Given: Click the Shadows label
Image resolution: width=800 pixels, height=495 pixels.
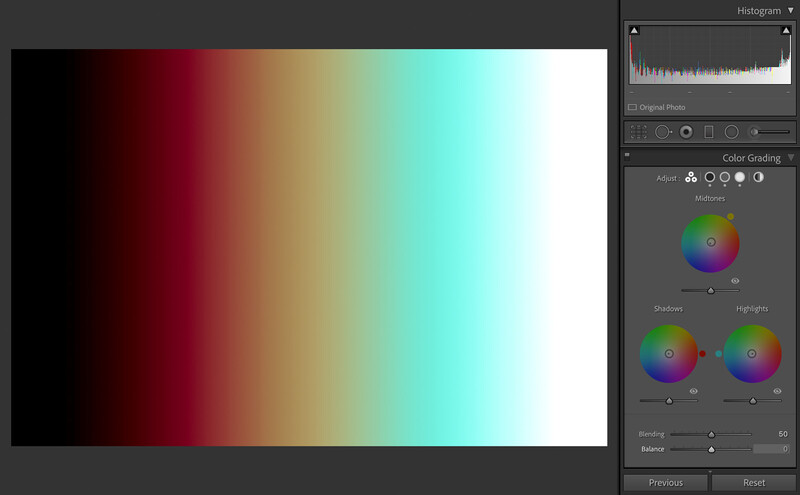Looking at the screenshot, I should click(668, 309).
